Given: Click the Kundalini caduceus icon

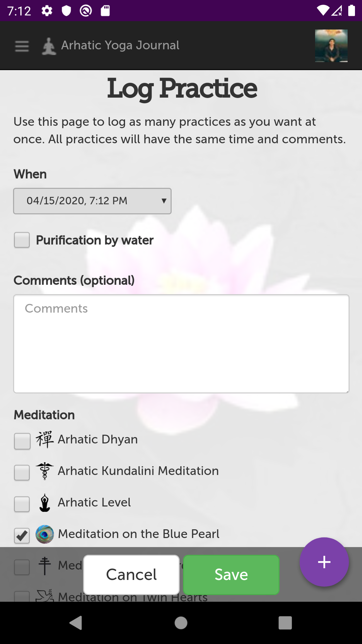Looking at the screenshot, I should (45, 471).
